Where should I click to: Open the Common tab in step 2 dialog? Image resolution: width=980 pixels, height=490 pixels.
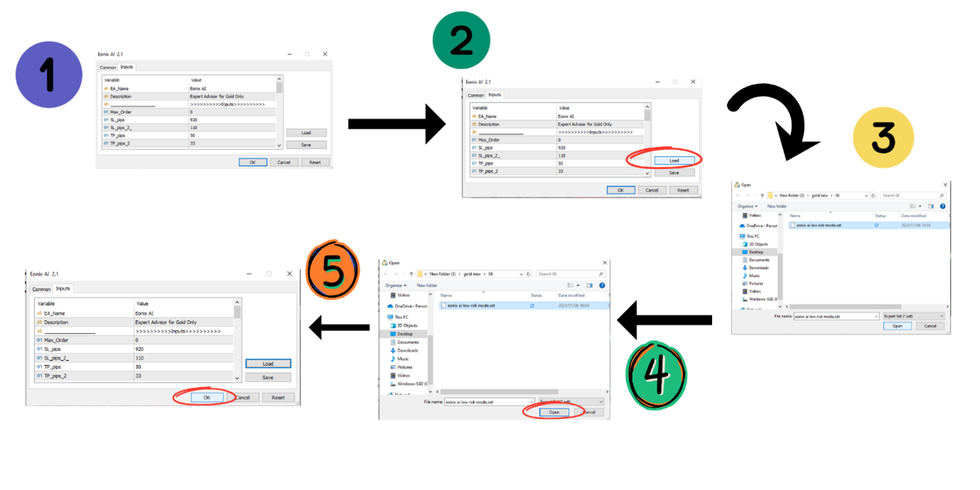475,95
